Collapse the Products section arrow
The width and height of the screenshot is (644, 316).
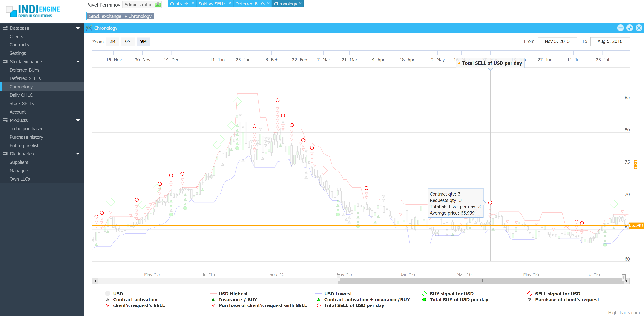pos(78,120)
